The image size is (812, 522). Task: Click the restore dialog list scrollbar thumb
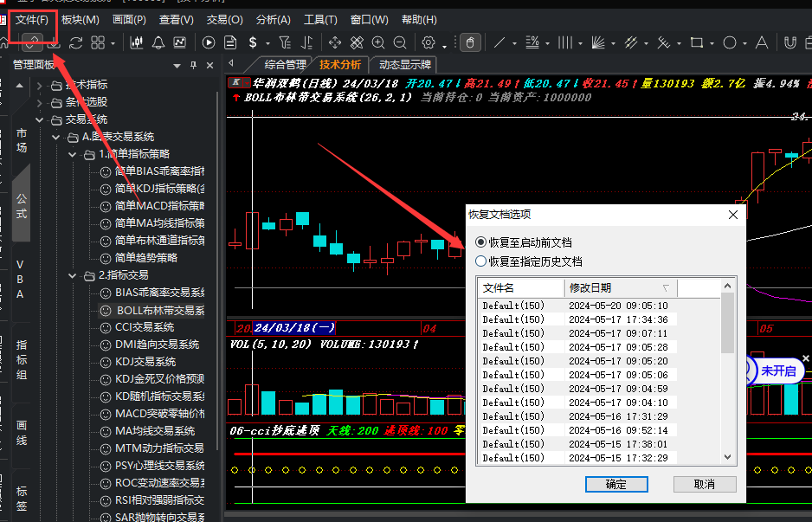(x=727, y=323)
